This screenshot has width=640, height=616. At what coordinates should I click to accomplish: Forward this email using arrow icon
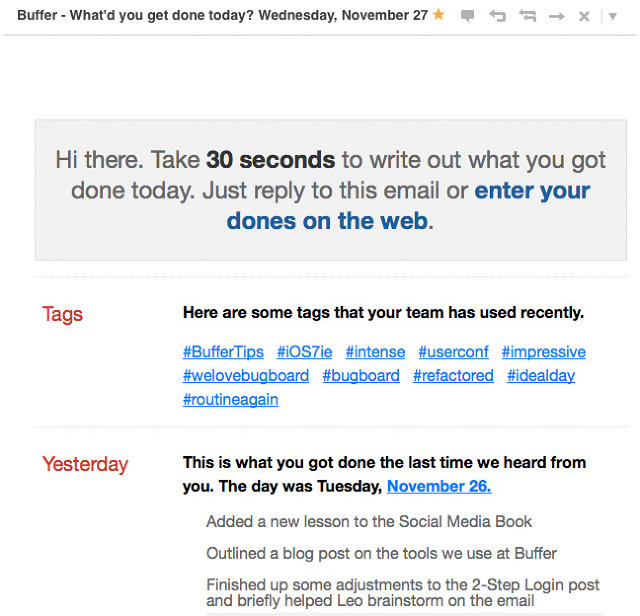(557, 16)
